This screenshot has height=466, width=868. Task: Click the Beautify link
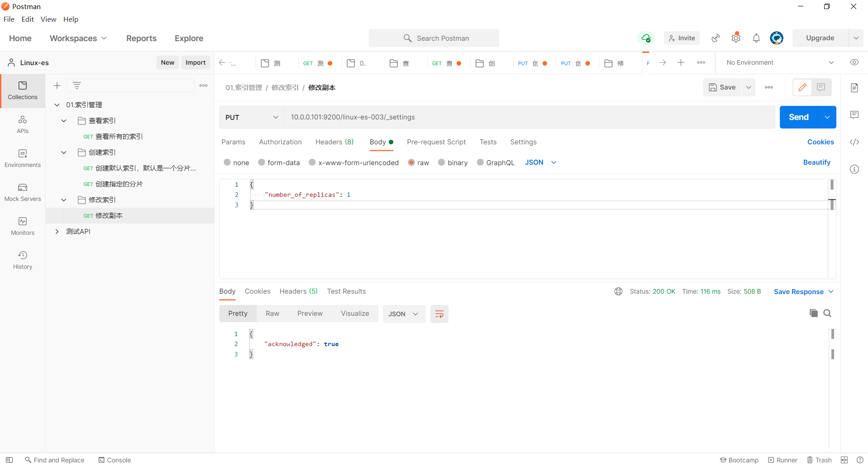click(817, 162)
